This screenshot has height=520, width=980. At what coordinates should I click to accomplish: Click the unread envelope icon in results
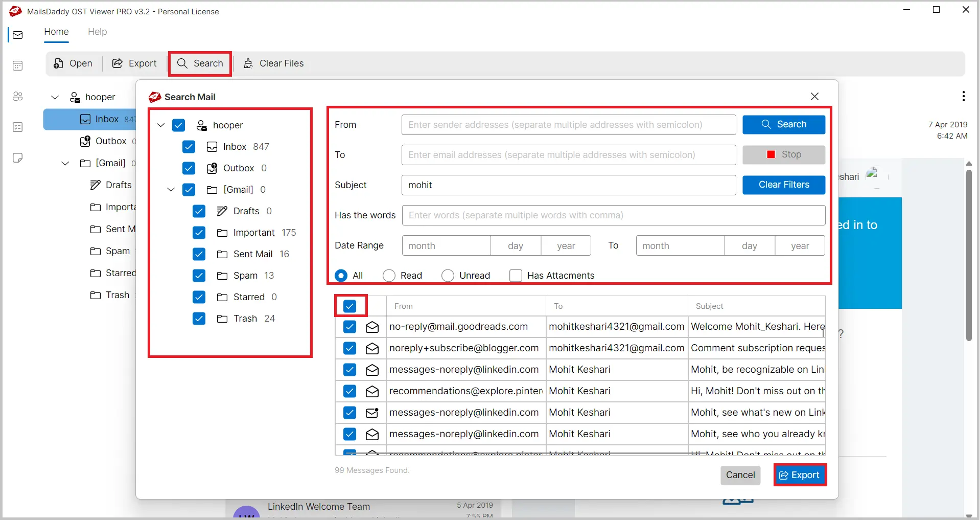(372, 413)
